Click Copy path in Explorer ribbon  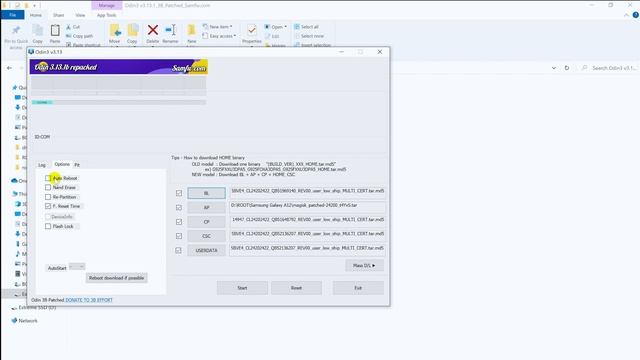(79, 36)
